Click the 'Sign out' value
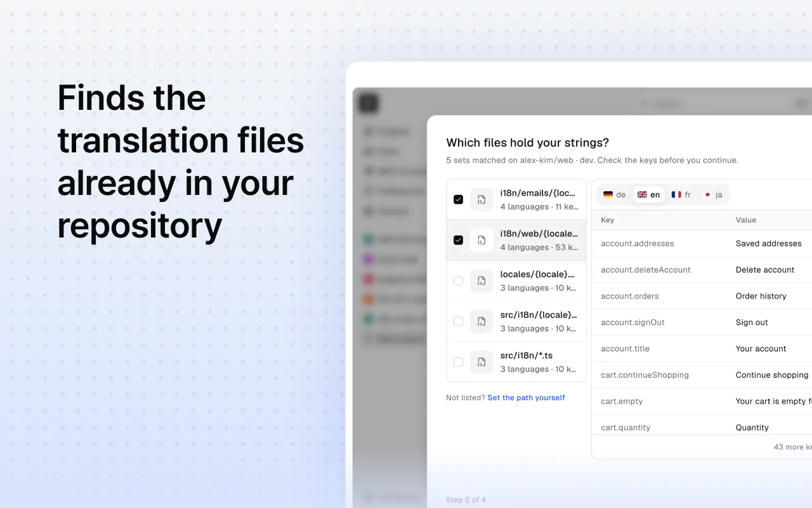 pos(752,323)
